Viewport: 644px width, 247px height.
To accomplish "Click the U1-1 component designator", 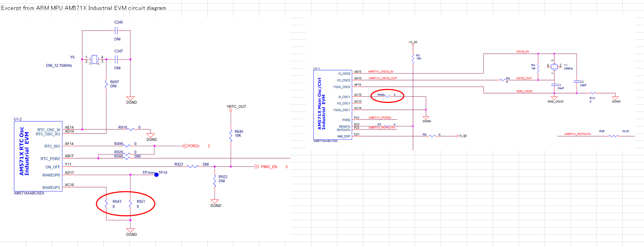I will coord(317,68).
